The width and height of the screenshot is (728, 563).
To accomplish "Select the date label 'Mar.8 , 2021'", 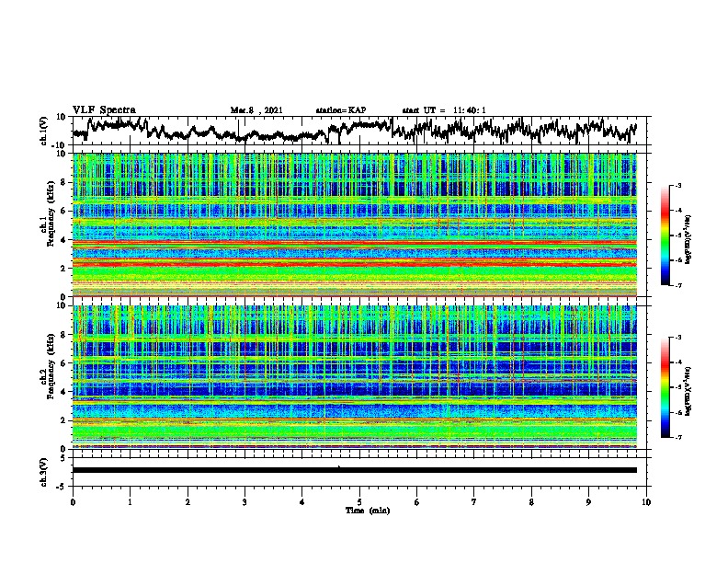I will 256,110.
